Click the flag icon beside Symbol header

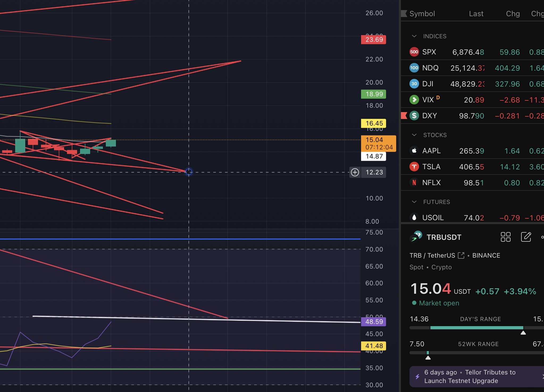pyautogui.click(x=404, y=14)
